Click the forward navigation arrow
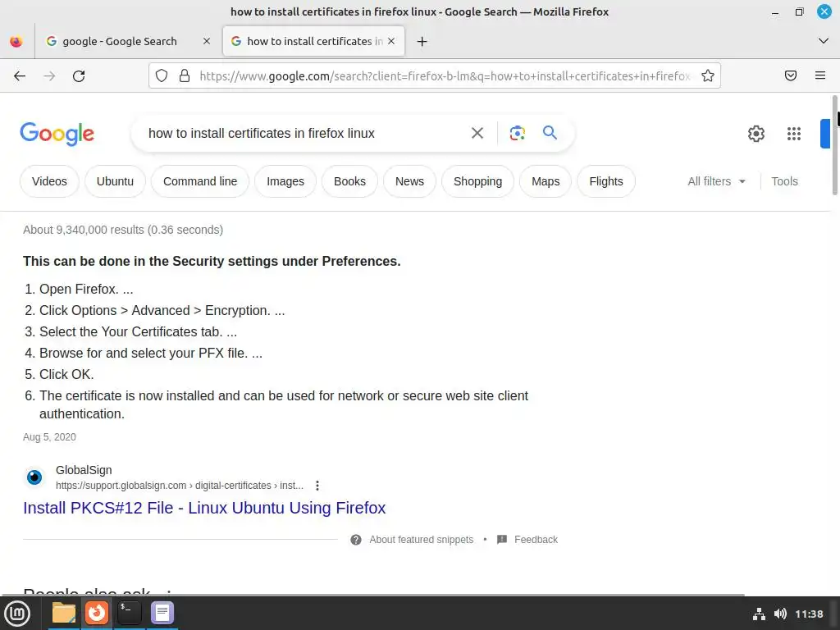 [49, 76]
